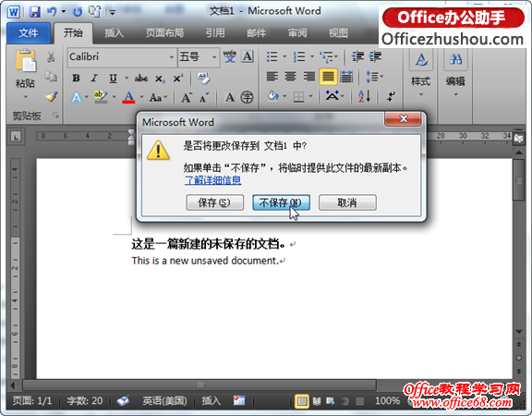Image resolution: width=532 pixels, height=416 pixels.
Task: Open Underline style dropdown arrow
Action: (x=127, y=78)
